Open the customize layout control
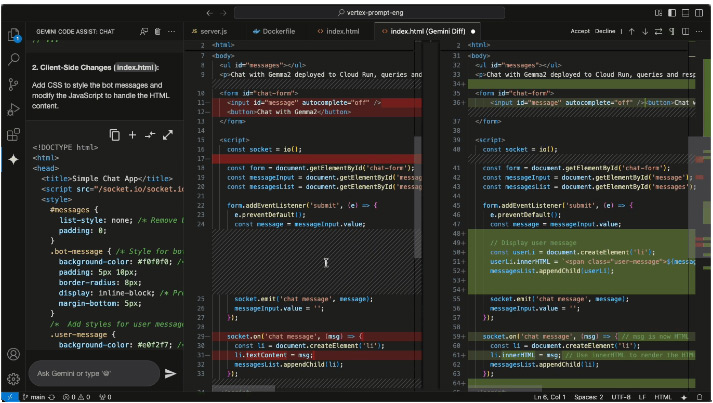The width and height of the screenshot is (713, 403). click(x=658, y=13)
